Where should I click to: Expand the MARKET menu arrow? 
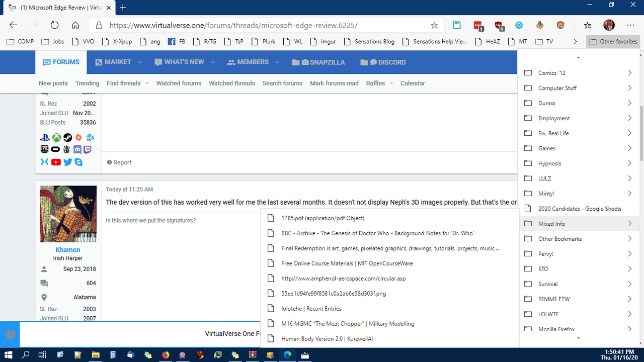(140, 62)
